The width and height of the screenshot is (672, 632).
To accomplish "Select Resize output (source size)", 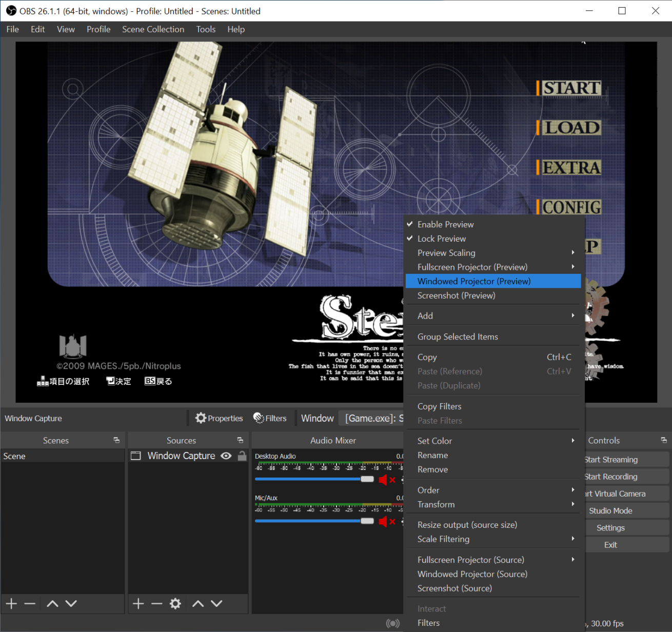I will click(493, 525).
